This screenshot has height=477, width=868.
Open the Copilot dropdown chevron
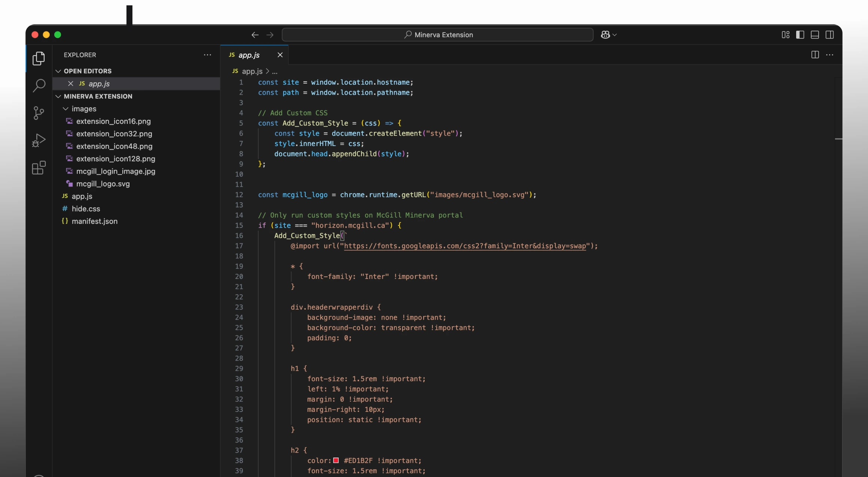(x=614, y=34)
